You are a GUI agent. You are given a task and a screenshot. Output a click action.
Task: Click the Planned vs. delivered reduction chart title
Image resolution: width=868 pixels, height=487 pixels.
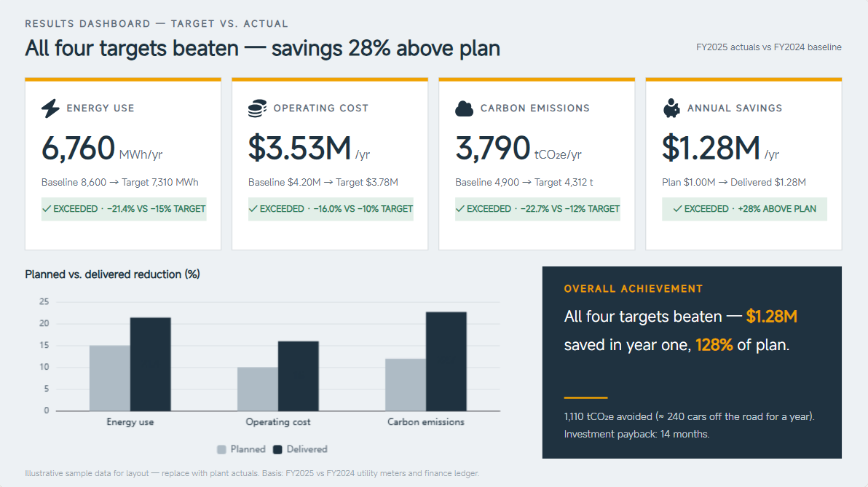112,274
